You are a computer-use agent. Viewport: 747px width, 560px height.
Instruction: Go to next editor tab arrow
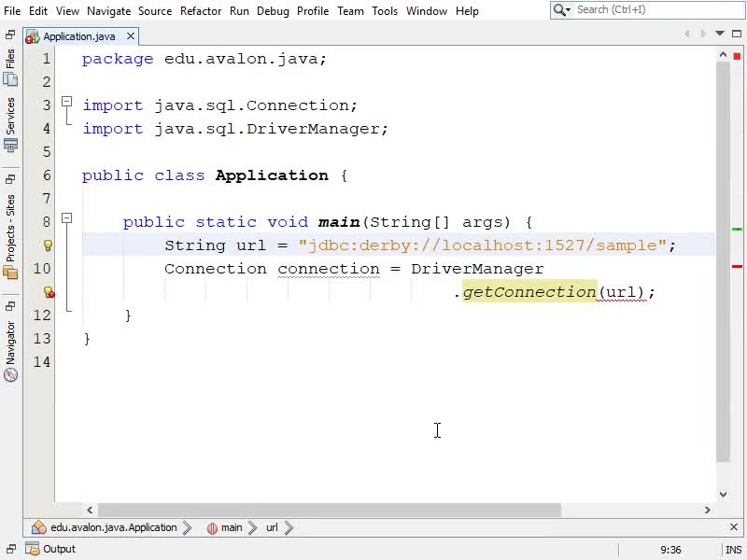point(703,34)
